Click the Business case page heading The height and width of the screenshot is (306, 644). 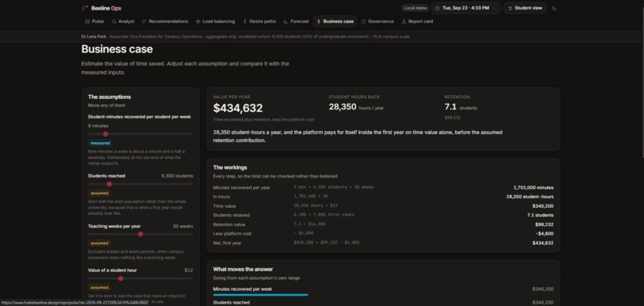pyautogui.click(x=117, y=50)
